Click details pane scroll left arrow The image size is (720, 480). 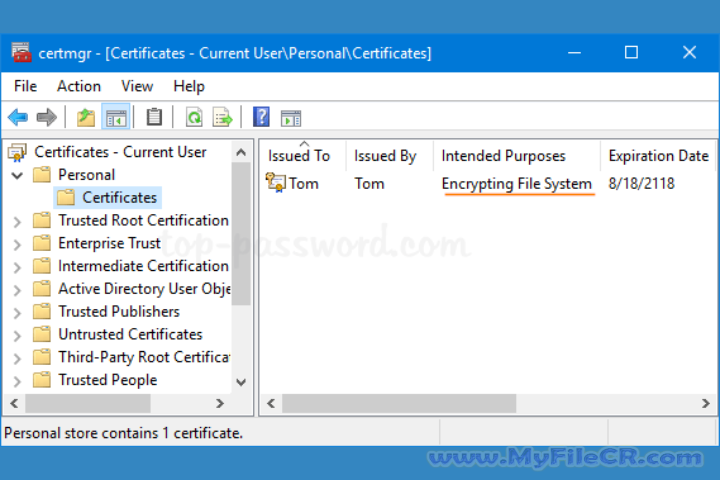[x=271, y=403]
